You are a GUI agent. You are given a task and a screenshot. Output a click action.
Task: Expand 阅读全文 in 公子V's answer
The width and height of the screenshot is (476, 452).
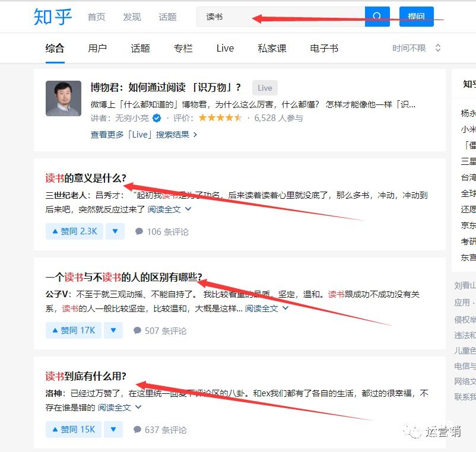click(x=266, y=308)
